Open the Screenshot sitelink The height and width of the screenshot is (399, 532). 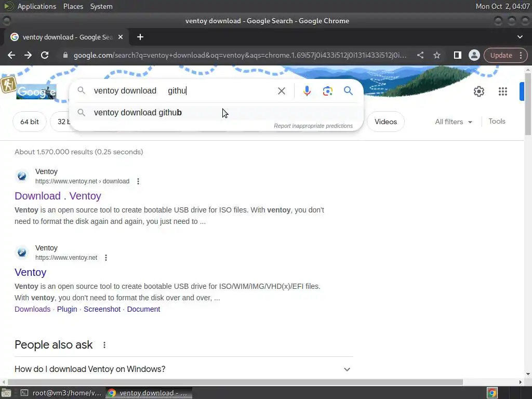click(102, 310)
